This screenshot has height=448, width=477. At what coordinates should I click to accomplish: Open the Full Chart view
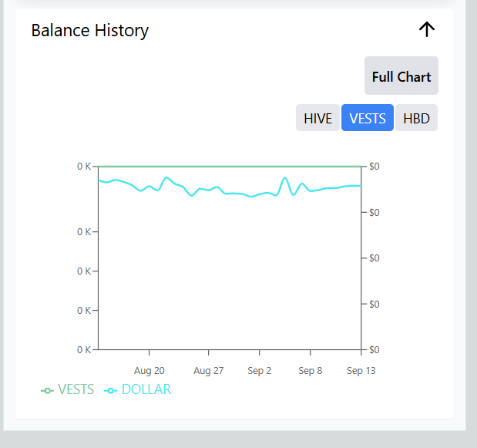(401, 76)
